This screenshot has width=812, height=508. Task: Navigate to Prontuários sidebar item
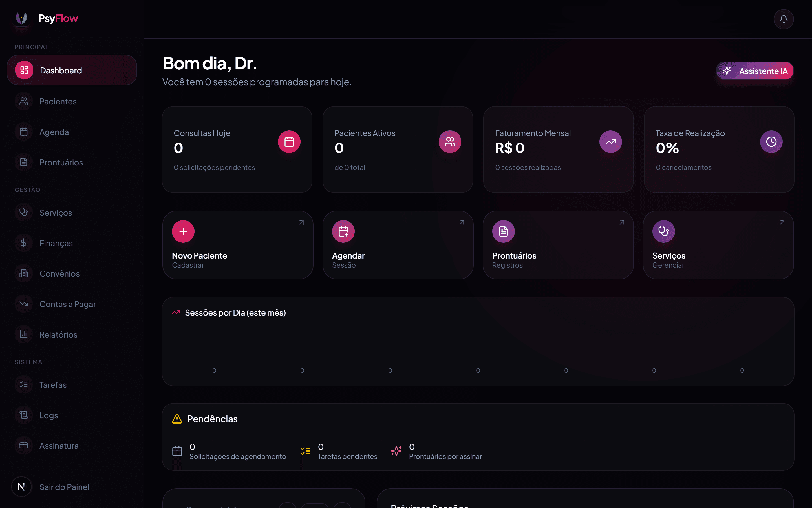(72, 162)
